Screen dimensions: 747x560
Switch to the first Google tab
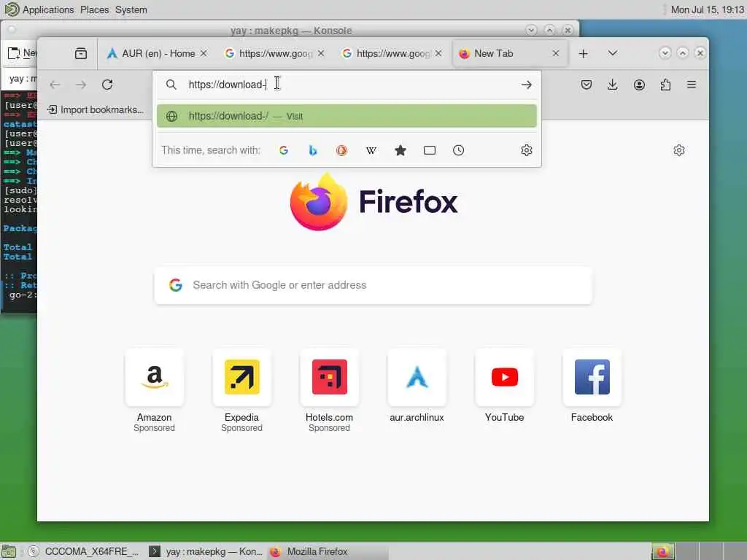[274, 53]
